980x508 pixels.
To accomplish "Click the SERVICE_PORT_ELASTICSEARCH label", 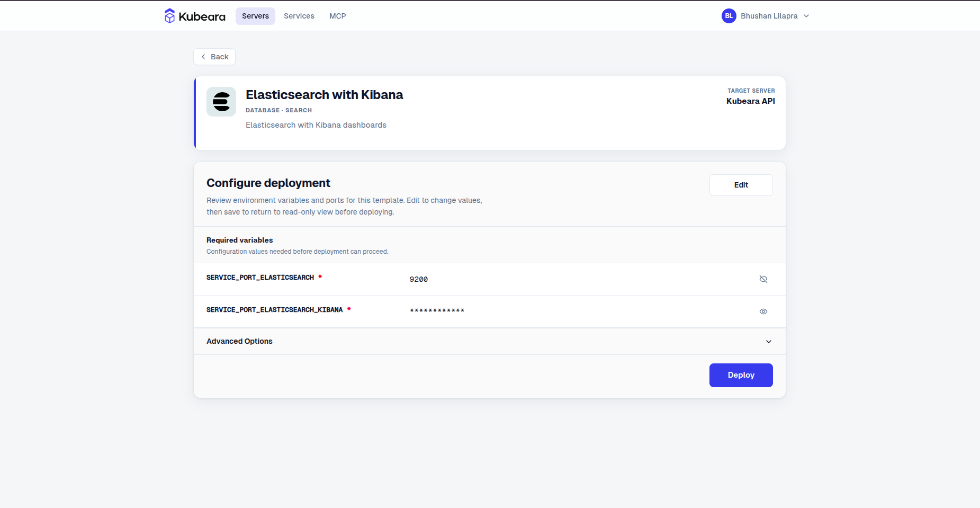I will (260, 278).
